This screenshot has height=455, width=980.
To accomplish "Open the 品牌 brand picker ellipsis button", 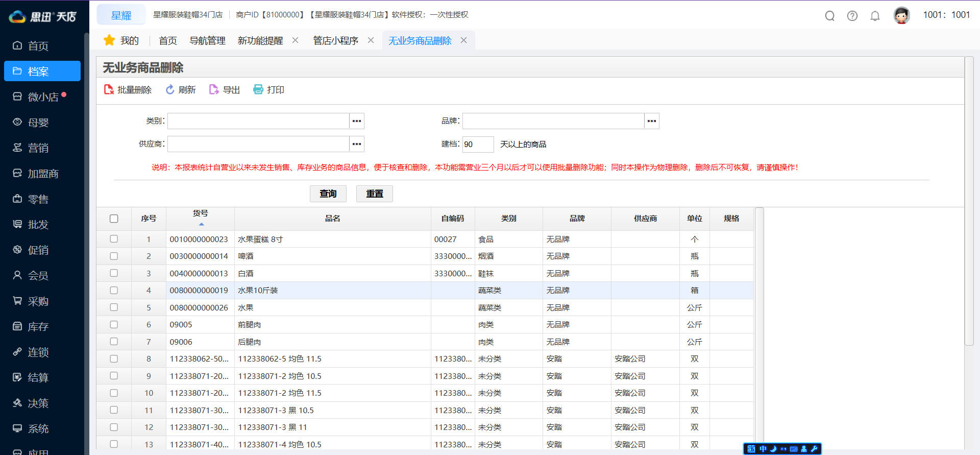I will pyautogui.click(x=652, y=121).
